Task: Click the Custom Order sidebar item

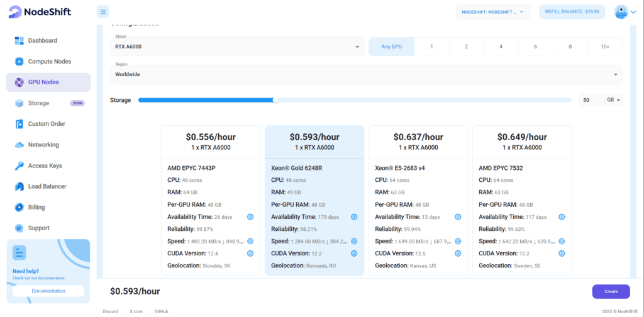Action: [48, 124]
